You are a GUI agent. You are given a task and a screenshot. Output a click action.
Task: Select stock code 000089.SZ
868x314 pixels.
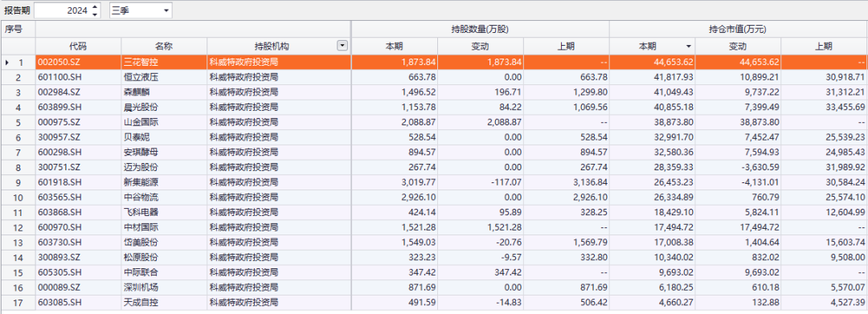[x=78, y=287]
